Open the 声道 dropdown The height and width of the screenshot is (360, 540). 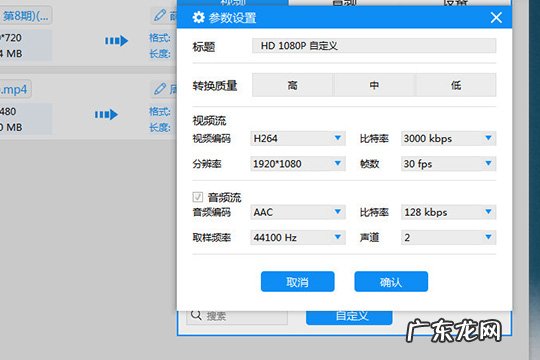click(448, 237)
